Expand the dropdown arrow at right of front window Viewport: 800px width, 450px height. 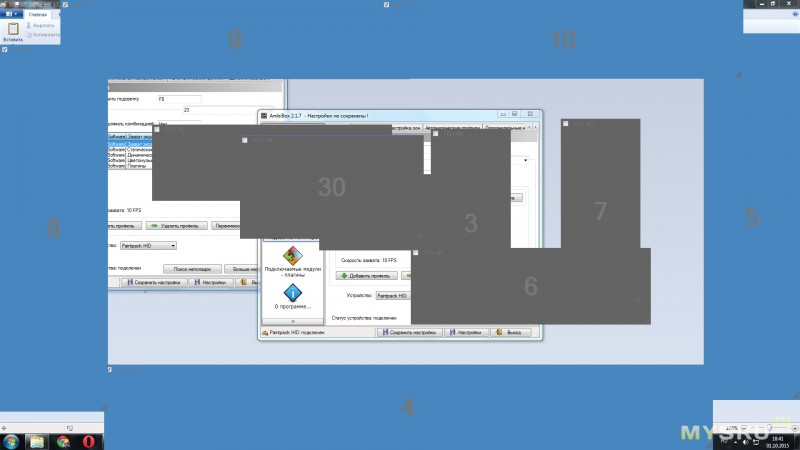tap(525, 160)
